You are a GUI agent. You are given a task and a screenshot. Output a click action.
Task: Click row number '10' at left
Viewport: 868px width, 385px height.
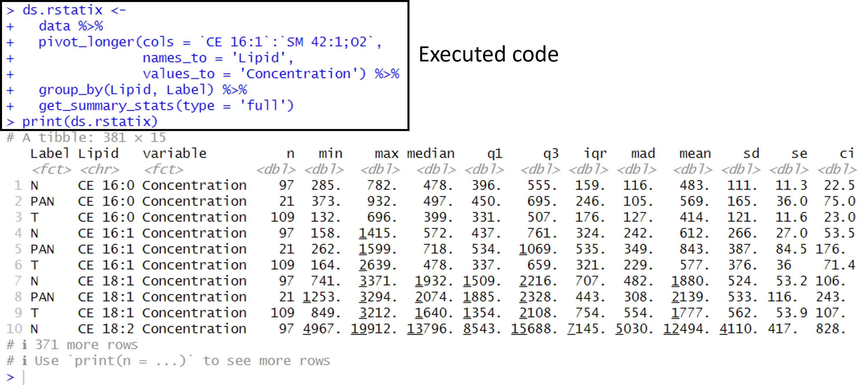coord(15,329)
